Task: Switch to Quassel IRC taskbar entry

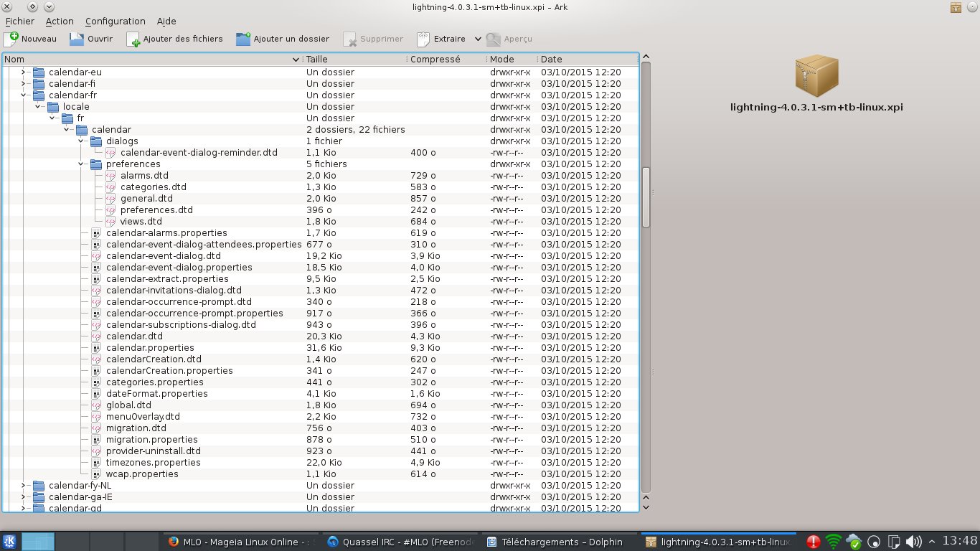Action: point(398,542)
